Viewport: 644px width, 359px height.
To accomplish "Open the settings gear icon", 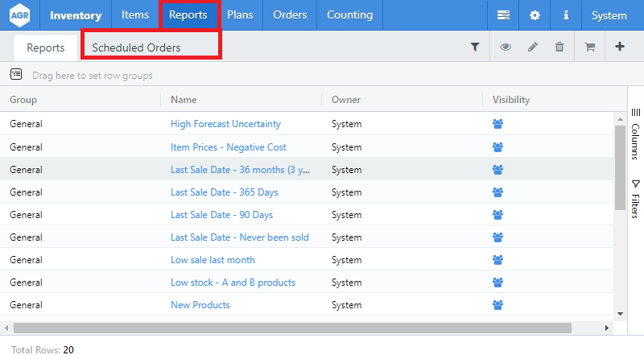I will (535, 15).
